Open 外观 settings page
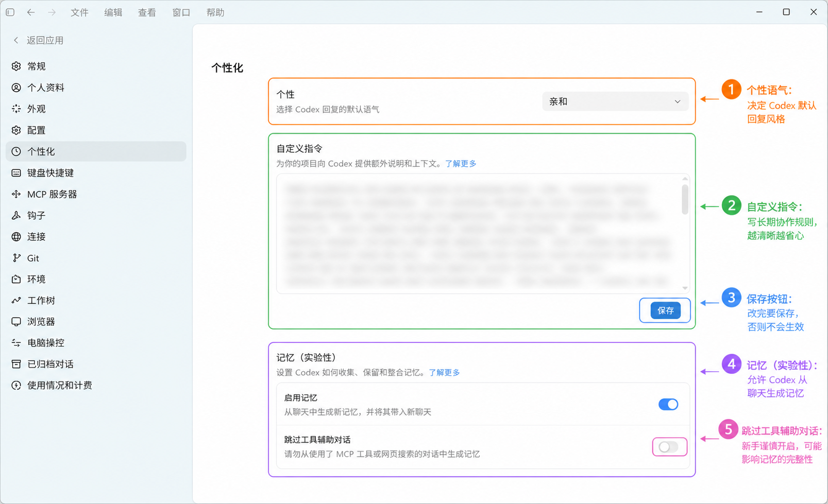 coord(96,109)
